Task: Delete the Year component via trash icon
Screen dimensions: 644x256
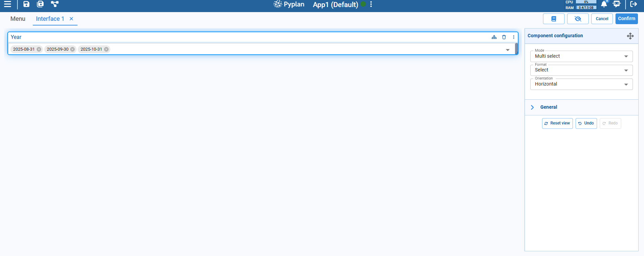Action: 504,37
